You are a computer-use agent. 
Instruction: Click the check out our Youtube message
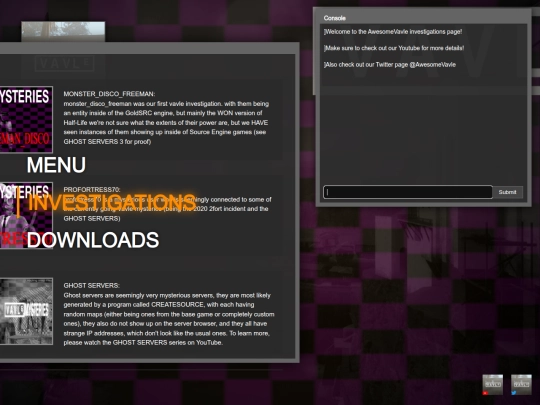pyautogui.click(x=394, y=48)
